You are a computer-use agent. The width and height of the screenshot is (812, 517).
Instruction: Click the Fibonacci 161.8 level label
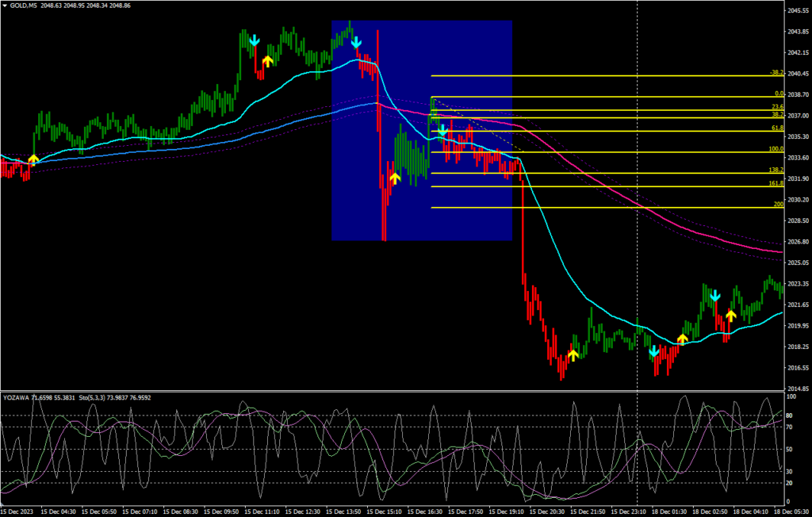click(x=776, y=183)
